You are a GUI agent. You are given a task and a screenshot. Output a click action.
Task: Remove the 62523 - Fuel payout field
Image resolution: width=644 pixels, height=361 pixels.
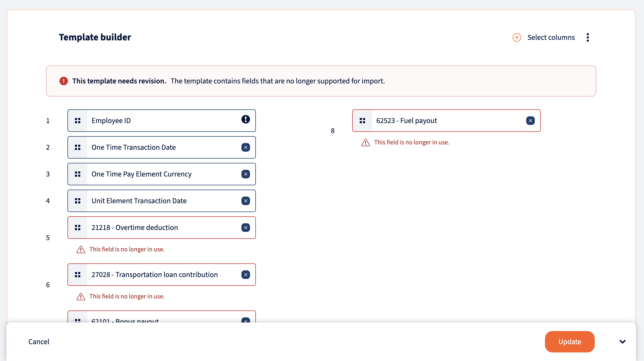(x=530, y=121)
